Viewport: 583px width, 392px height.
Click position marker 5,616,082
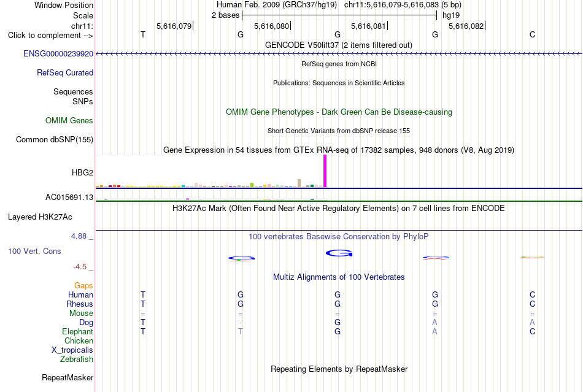tap(466, 26)
